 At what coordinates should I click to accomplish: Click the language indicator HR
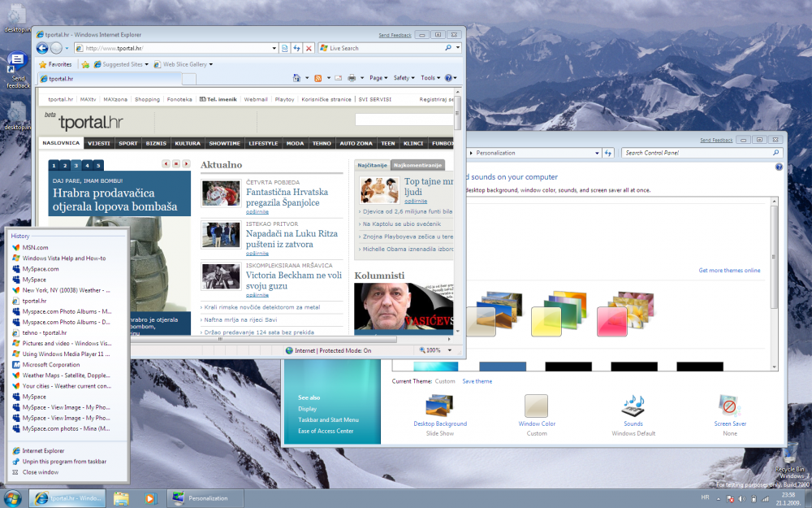[705, 497]
